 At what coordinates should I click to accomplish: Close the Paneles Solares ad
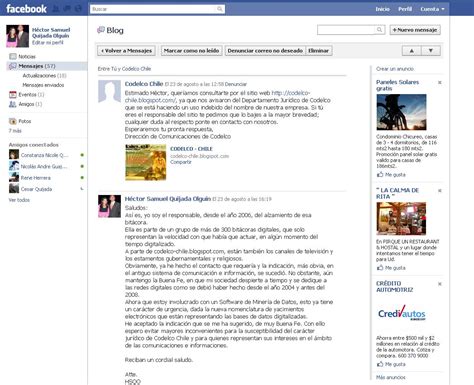tap(440, 82)
